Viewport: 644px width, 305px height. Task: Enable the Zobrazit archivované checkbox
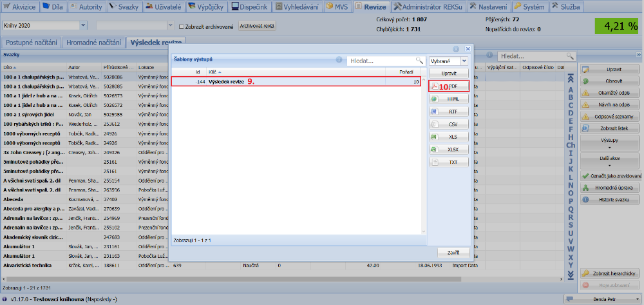[x=181, y=26]
